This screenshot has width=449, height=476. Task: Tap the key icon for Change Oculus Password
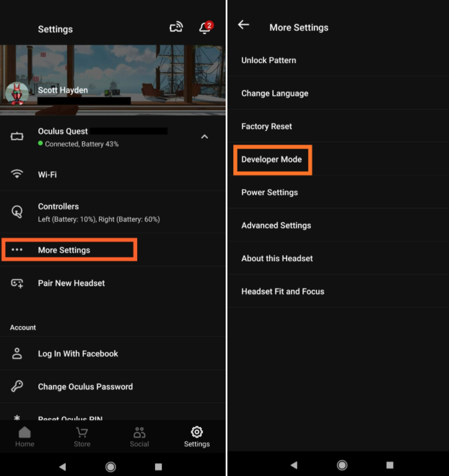17,386
